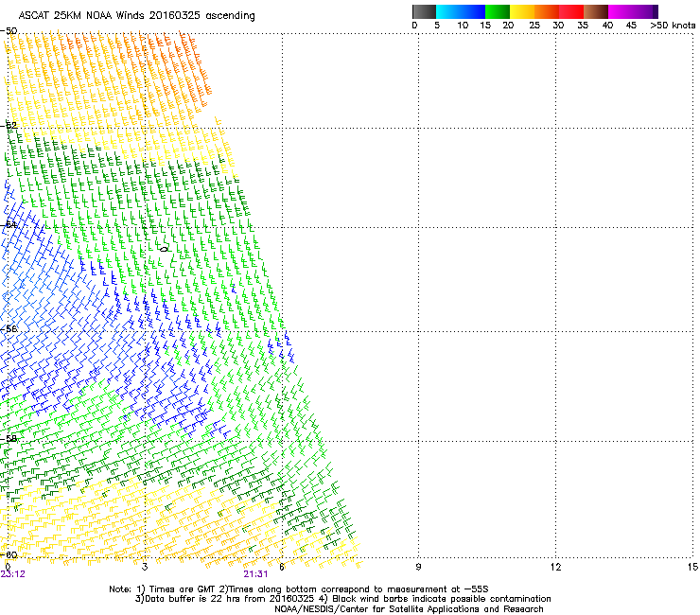
Task: Select the green 15-20 knots color band
Action: (x=498, y=11)
